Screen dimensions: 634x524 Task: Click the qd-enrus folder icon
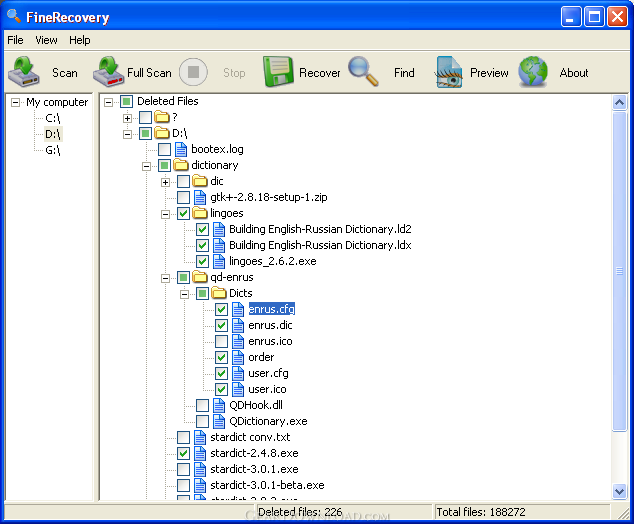point(200,277)
